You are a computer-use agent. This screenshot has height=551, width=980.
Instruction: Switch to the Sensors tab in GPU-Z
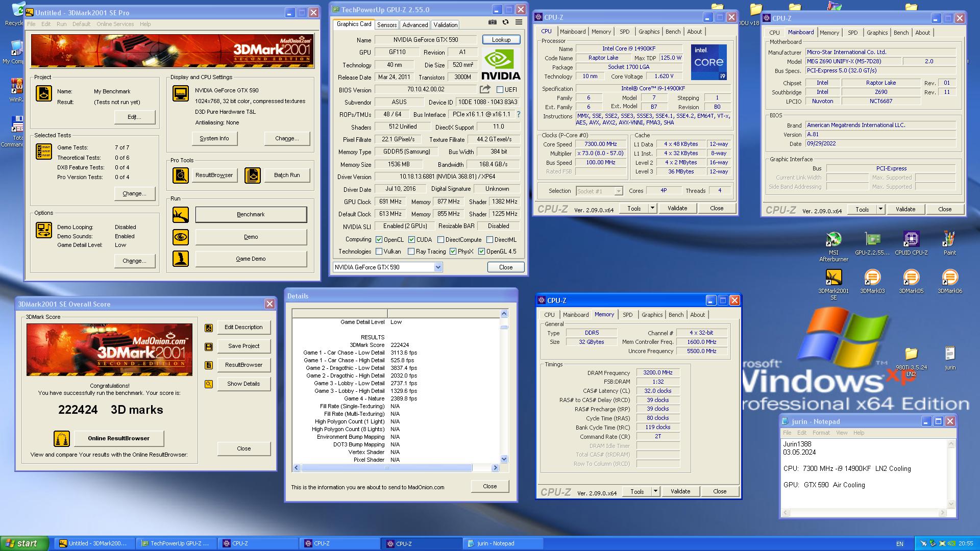tap(387, 25)
